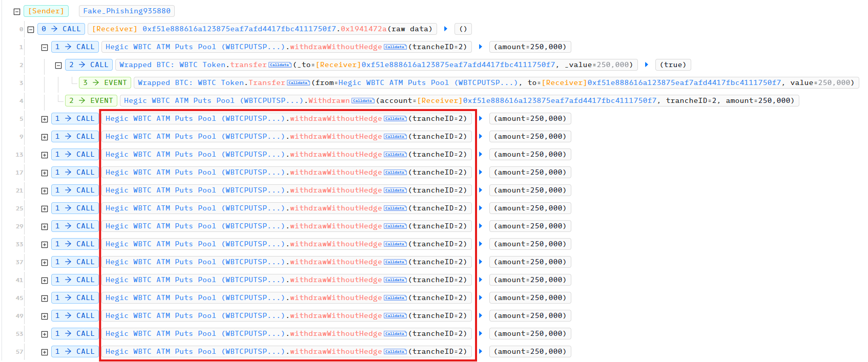
Task: Click blue return arrow on line 45
Action: (x=480, y=297)
